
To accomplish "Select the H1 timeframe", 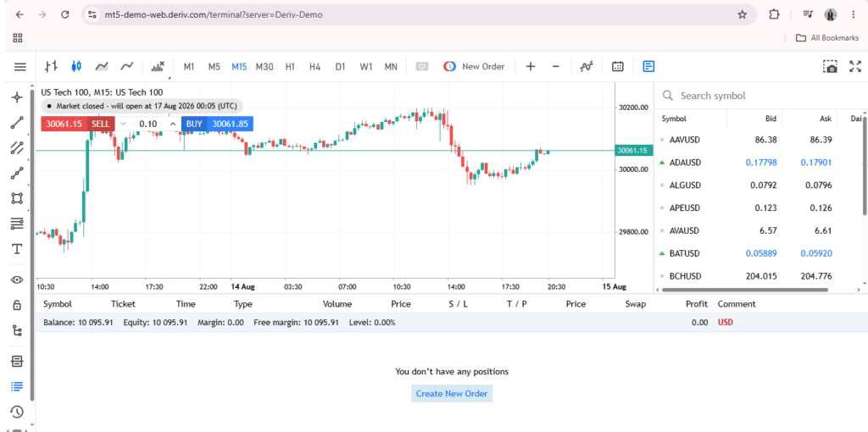I will [x=290, y=66].
